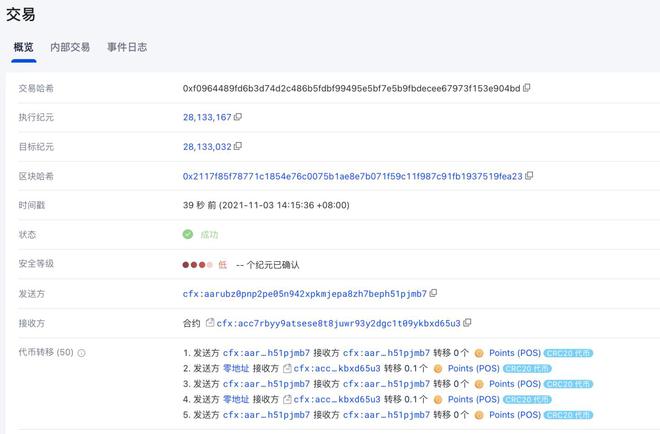Screen dimensions: 660x434
Task: Open Points (POS) token in transfer 1
Action: click(515, 353)
